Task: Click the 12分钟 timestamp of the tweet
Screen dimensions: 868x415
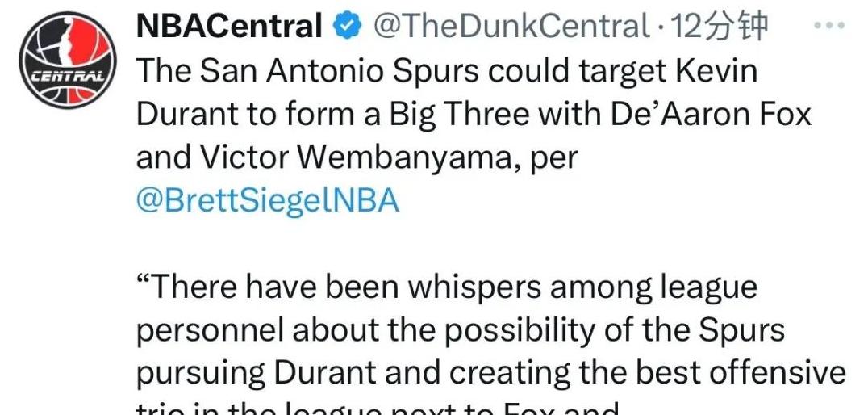Action: point(718,26)
